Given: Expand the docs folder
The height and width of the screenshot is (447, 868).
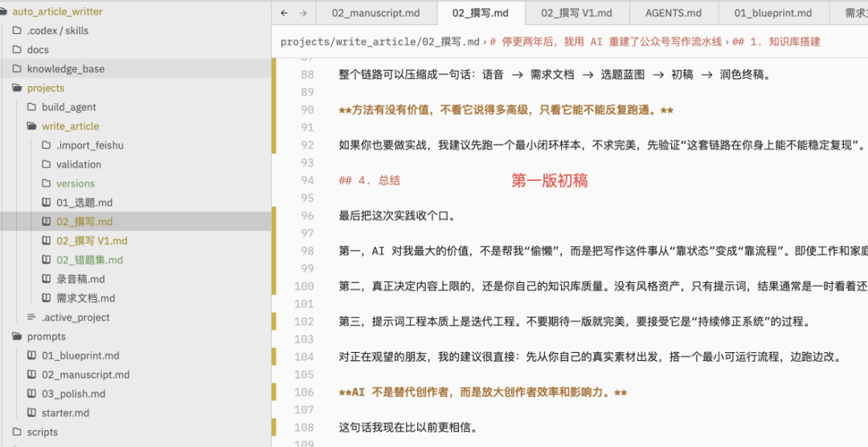Looking at the screenshot, I should (x=38, y=50).
